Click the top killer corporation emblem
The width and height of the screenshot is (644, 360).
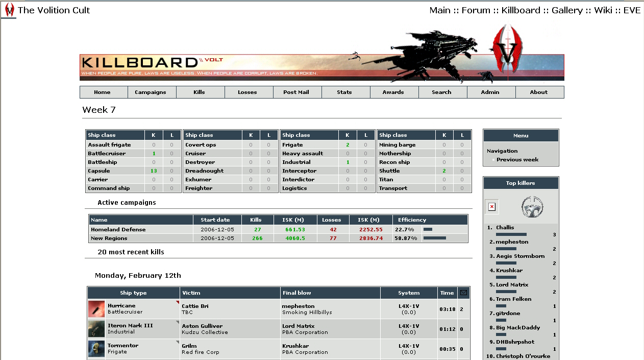click(532, 207)
